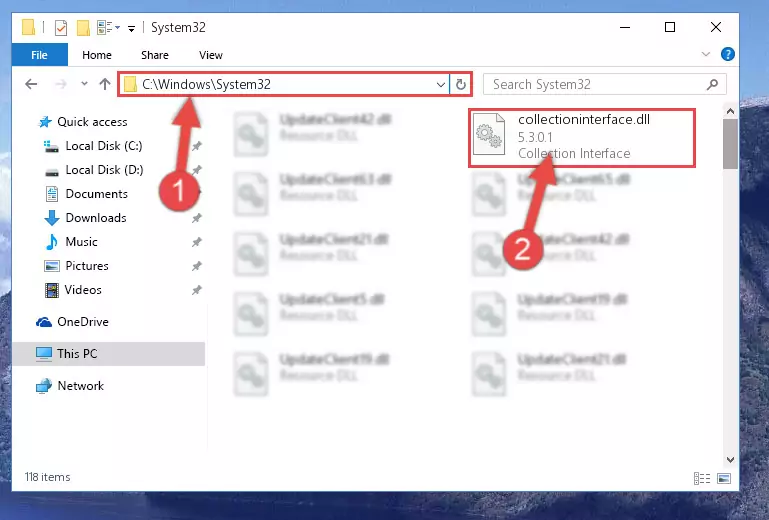Select the collectioninterface.dll file
The height and width of the screenshot is (520, 769).
(x=582, y=138)
